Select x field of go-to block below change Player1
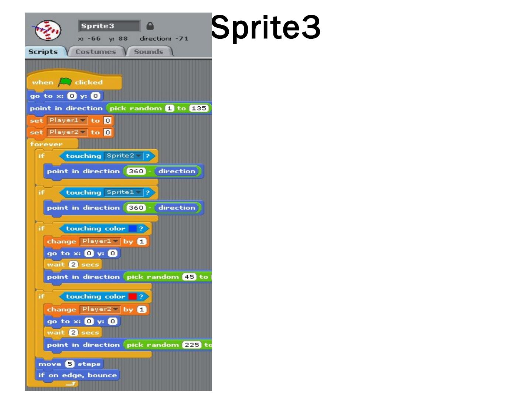This screenshot has height=399, width=532. point(89,253)
